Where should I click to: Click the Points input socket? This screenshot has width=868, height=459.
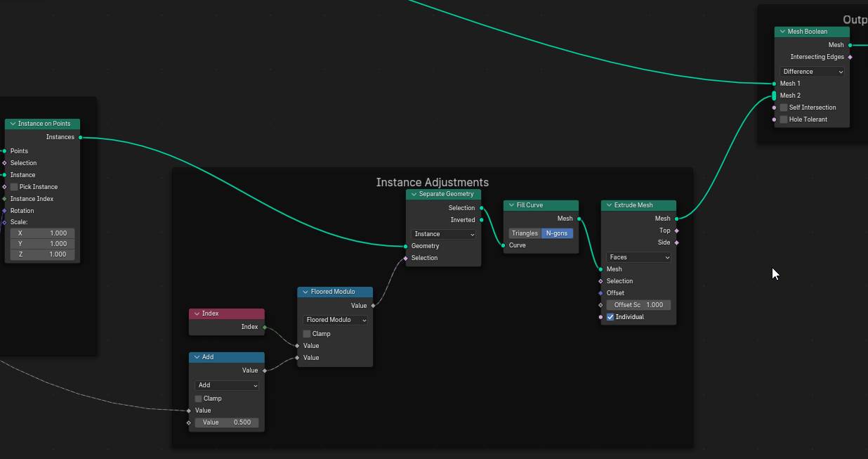(x=4, y=151)
